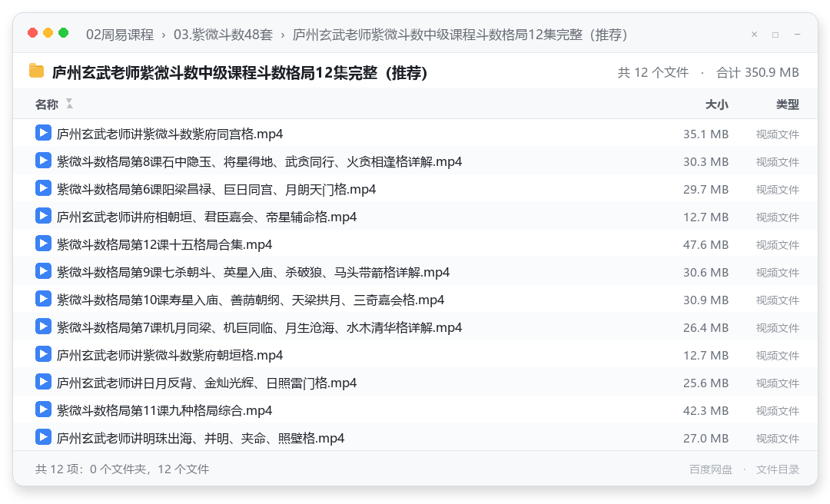Click video icon for 第11课九种格局综合
This screenshot has height=504, width=830.
pos(43,409)
